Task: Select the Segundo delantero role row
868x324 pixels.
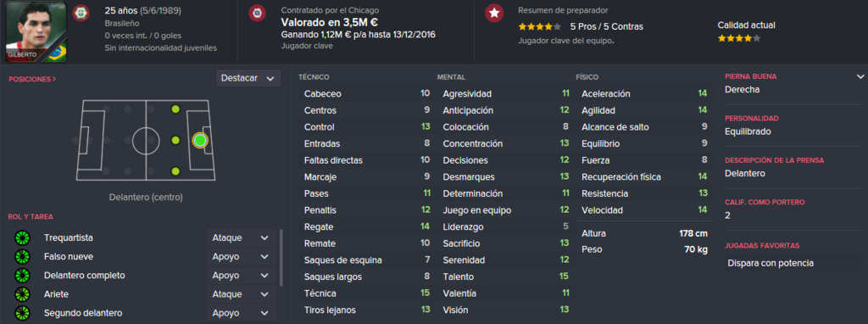Action: [145, 313]
